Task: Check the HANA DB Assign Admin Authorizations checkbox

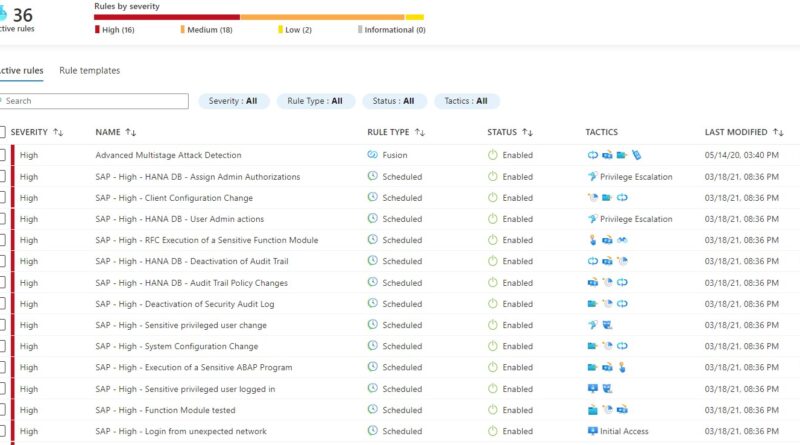Action: (2, 177)
